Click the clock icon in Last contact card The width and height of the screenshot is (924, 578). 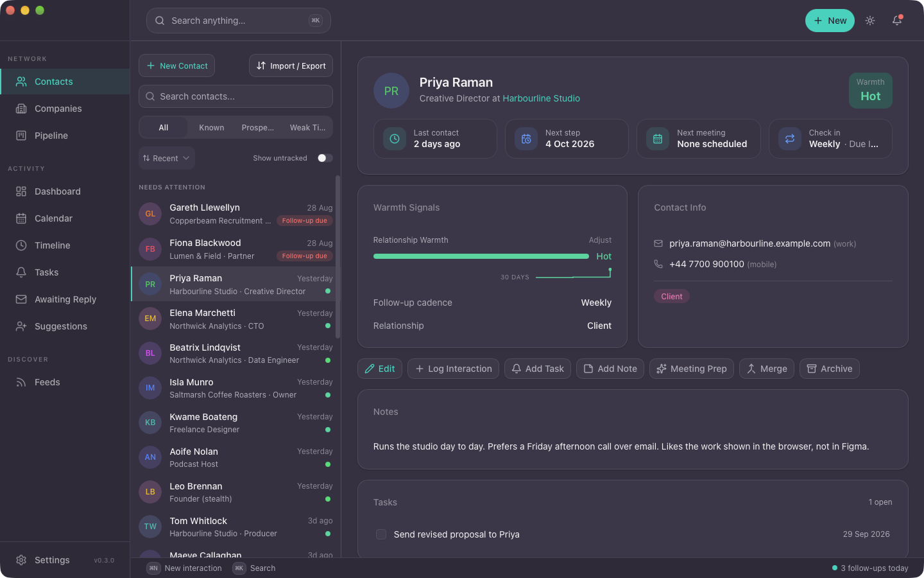click(x=395, y=139)
